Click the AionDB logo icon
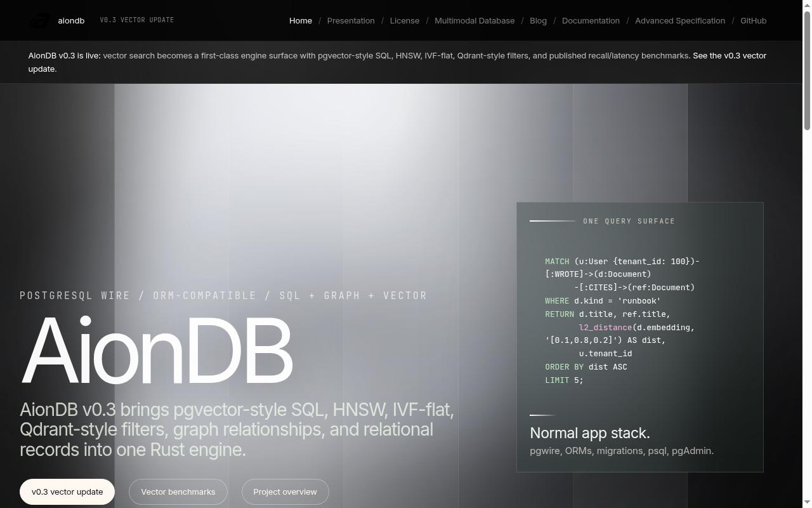Image resolution: width=812 pixels, height=508 pixels. (x=39, y=20)
